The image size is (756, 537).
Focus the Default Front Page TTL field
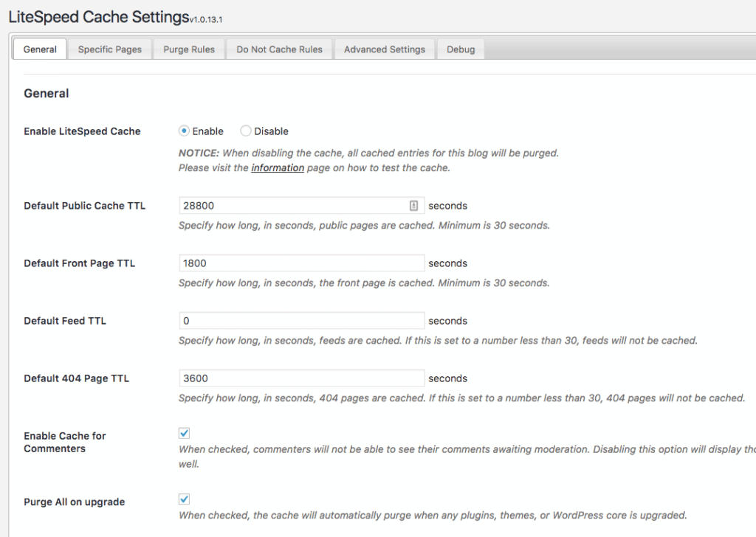(x=301, y=263)
